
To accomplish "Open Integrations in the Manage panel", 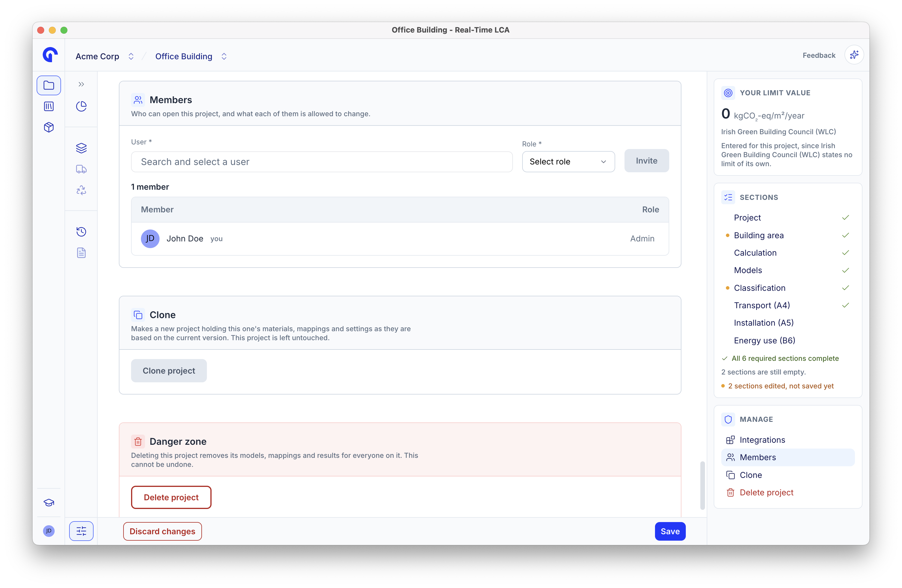I will coord(788,440).
